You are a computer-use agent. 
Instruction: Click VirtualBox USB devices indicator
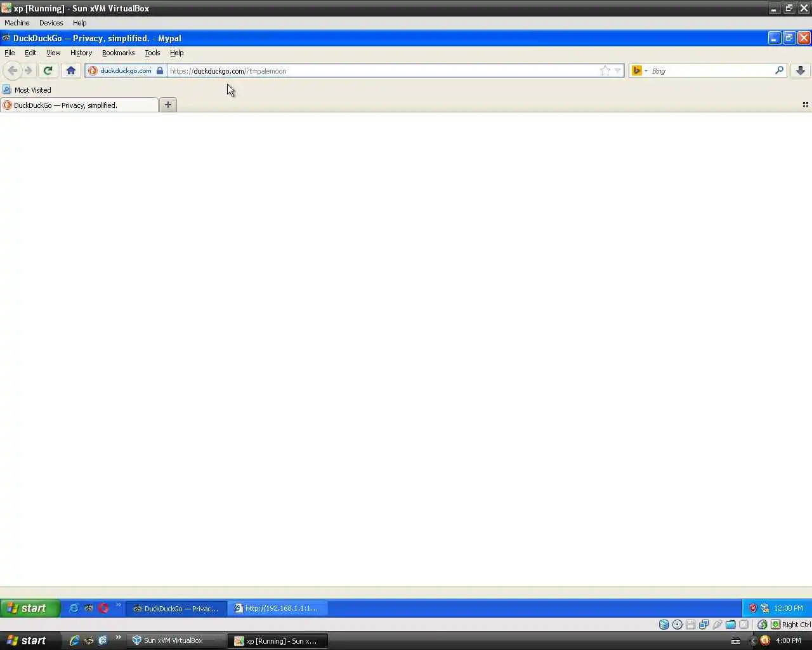[717, 625]
